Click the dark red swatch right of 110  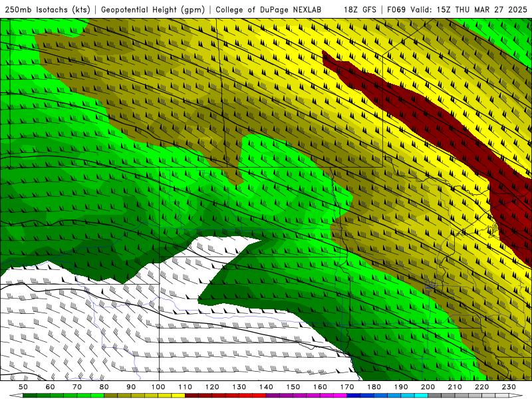192,396
